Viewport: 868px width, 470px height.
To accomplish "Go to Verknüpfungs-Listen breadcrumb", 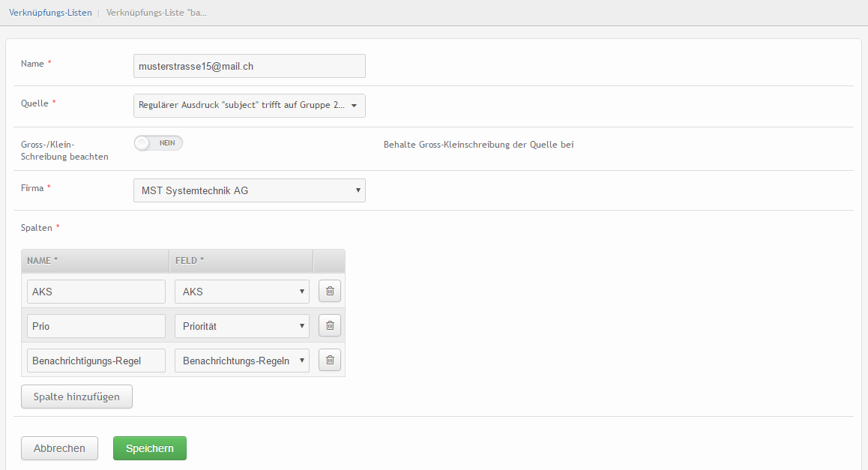I will coord(50,13).
